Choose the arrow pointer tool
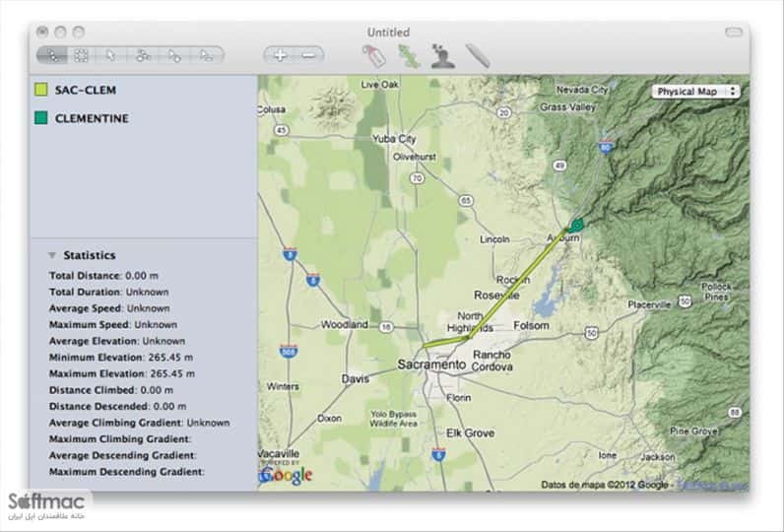784x532 pixels. coord(111,55)
